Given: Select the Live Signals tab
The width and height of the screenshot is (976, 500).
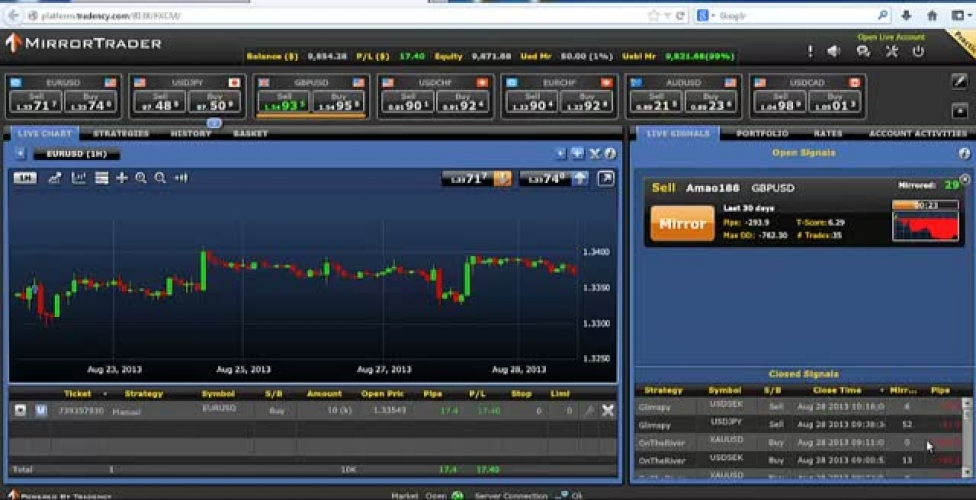Looking at the screenshot, I should click(677, 133).
